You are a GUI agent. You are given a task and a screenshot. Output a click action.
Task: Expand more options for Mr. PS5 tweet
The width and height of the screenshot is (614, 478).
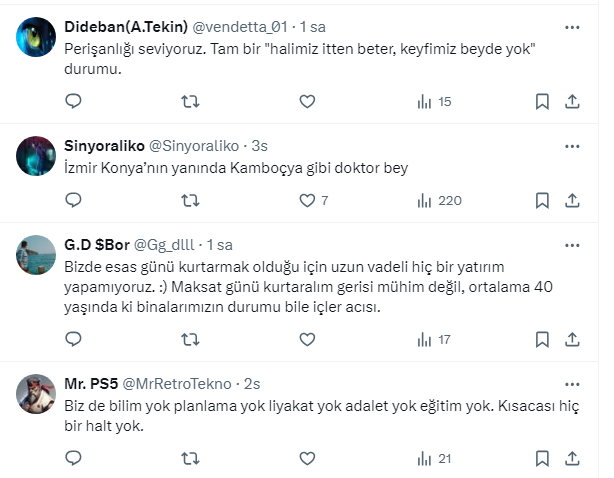[x=572, y=384]
